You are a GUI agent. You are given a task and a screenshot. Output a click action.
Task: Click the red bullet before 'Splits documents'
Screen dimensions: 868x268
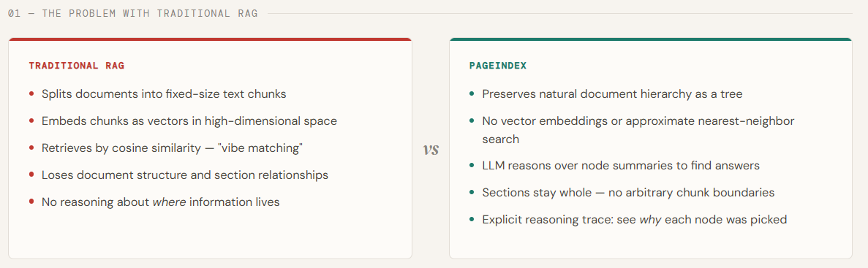coord(31,94)
